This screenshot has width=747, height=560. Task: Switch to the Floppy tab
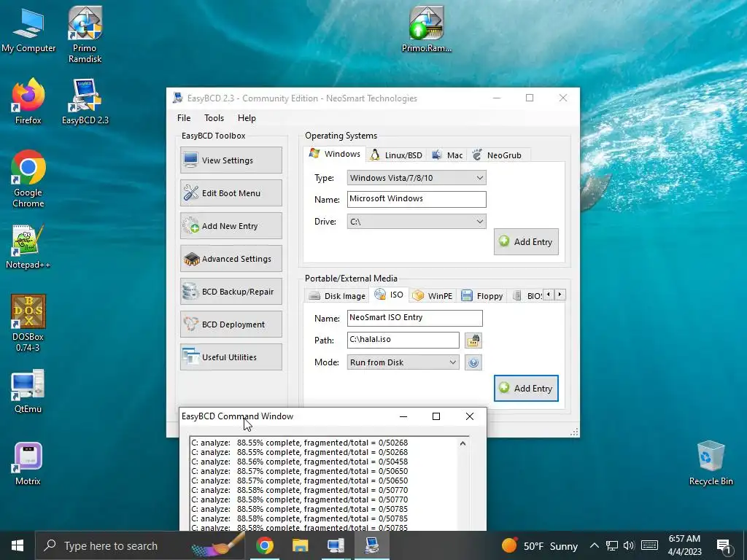tap(482, 296)
